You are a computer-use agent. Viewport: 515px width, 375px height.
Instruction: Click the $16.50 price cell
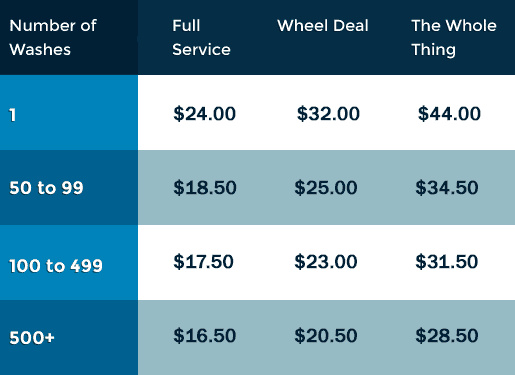(205, 335)
